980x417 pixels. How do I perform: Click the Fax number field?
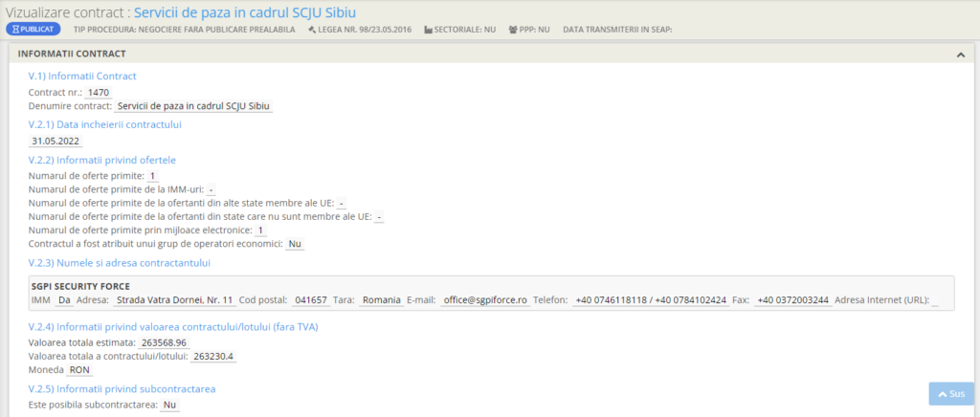[791, 299]
